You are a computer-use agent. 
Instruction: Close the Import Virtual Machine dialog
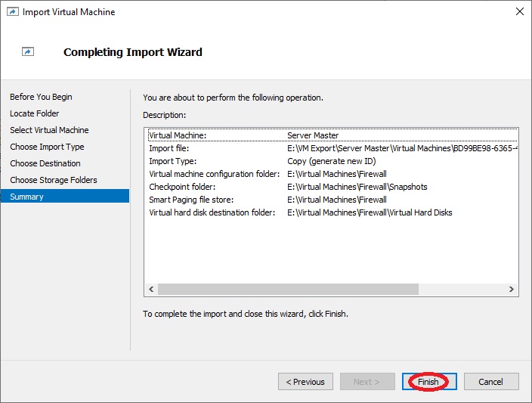click(519, 11)
